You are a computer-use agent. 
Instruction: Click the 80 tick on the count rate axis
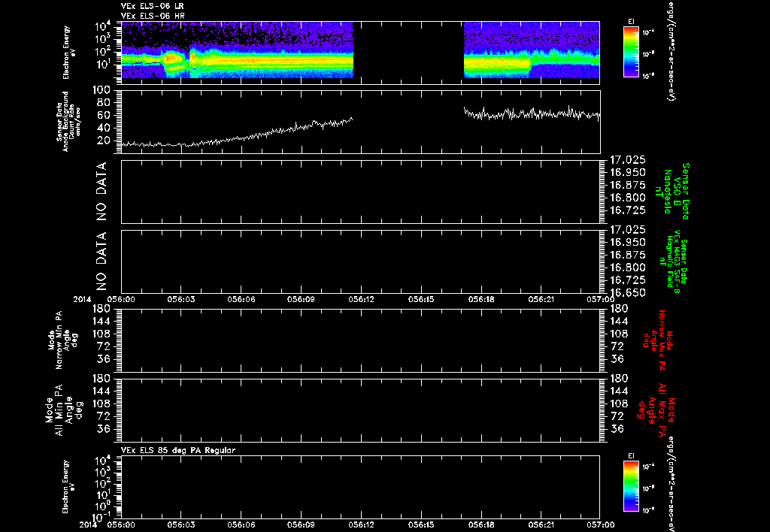105,103
